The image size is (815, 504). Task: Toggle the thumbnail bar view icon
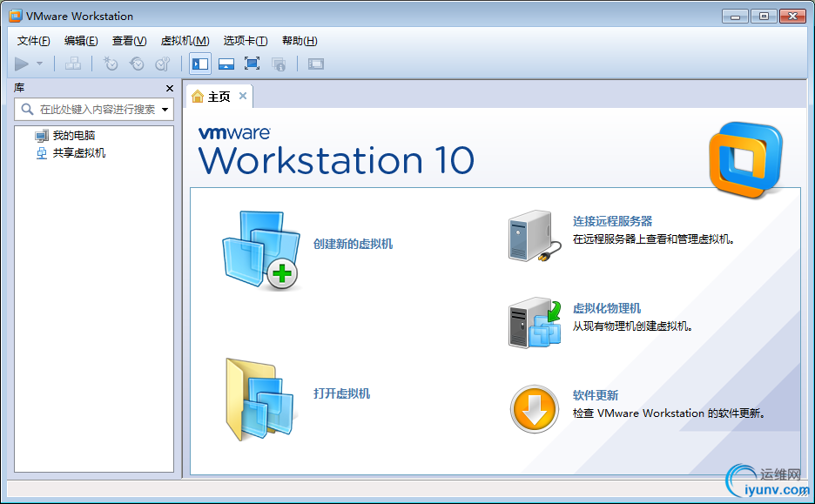pos(226,64)
